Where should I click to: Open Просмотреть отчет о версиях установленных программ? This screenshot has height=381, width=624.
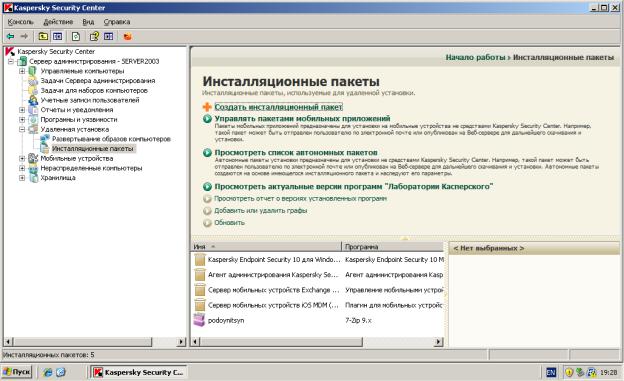[x=300, y=198]
